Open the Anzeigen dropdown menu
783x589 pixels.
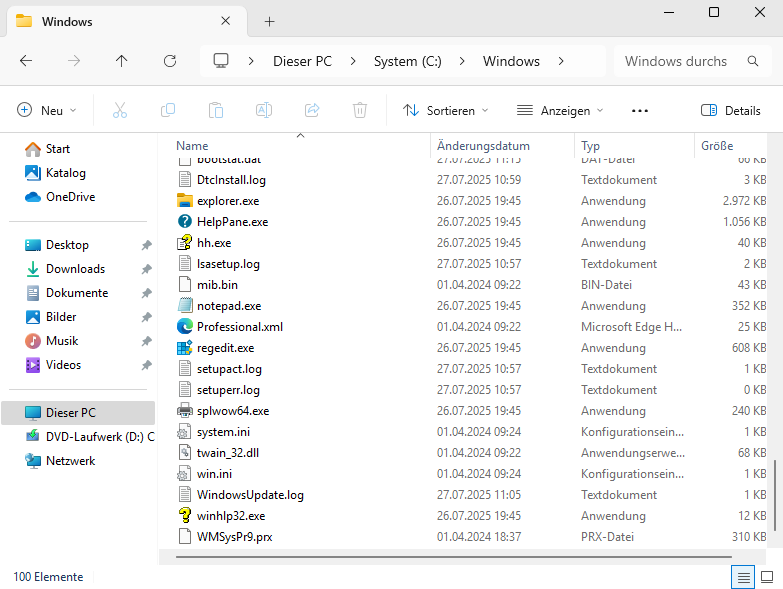[x=560, y=110]
